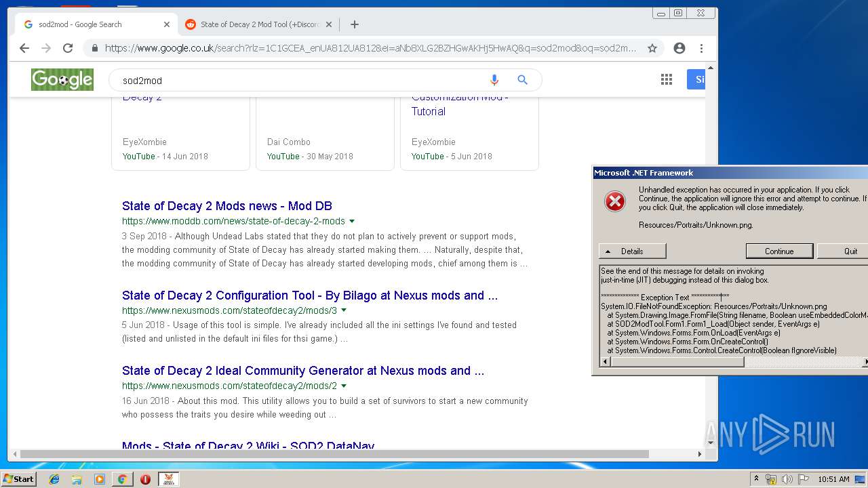
Task: Switch to State of Decay 2 Mod Tool tab
Action: [x=258, y=24]
